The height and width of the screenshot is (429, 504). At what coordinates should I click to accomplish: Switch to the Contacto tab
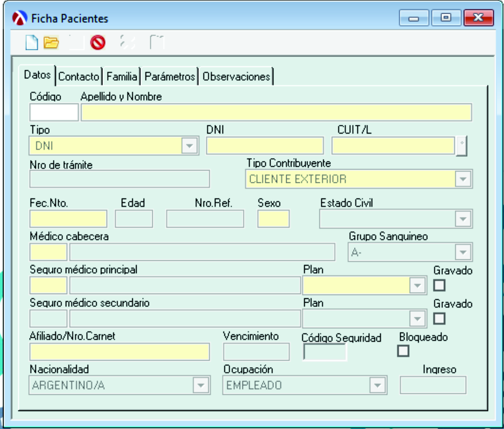tap(79, 77)
